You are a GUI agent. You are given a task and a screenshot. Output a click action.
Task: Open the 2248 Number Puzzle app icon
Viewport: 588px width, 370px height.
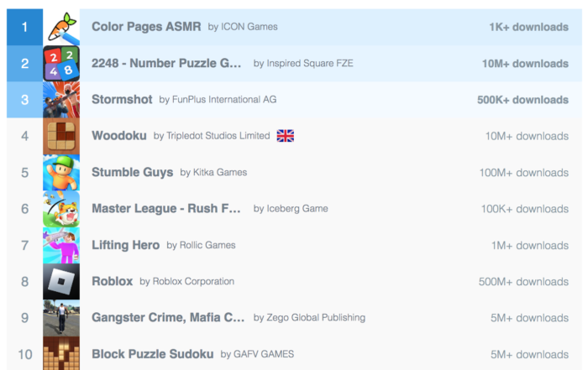click(61, 64)
